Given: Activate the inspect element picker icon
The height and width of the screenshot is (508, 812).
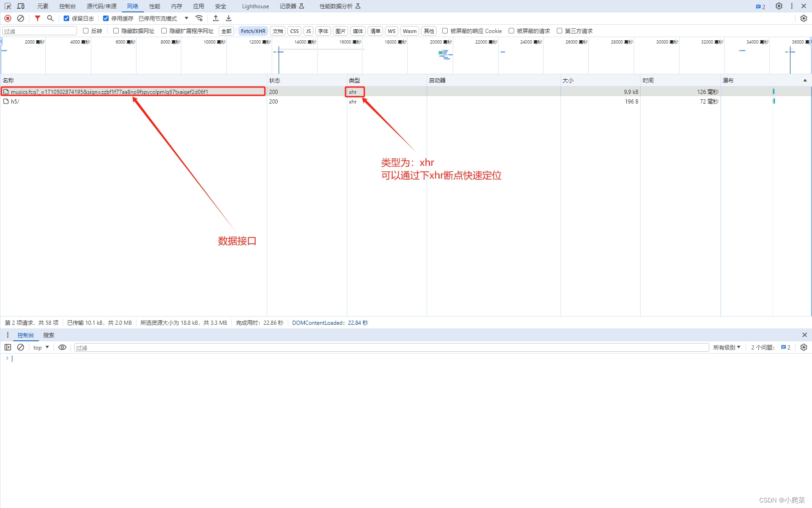Looking at the screenshot, I should [x=8, y=6].
